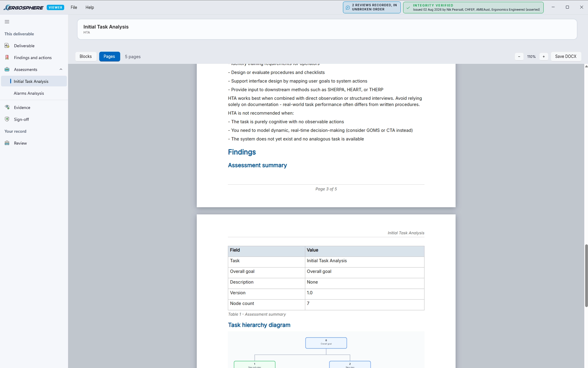
Task: Click the 110% zoom level
Action: pos(531,57)
